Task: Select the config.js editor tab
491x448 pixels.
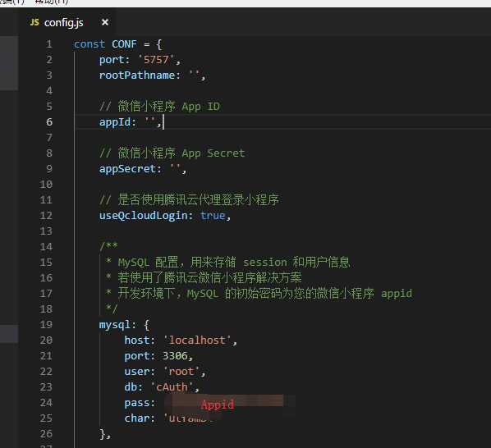Action: 67,22
